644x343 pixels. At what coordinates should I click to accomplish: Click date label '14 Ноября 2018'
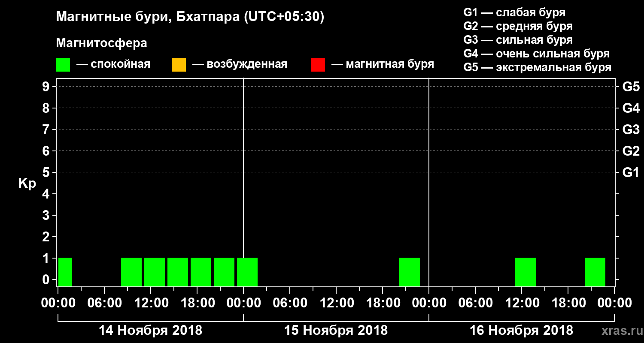pos(150,331)
